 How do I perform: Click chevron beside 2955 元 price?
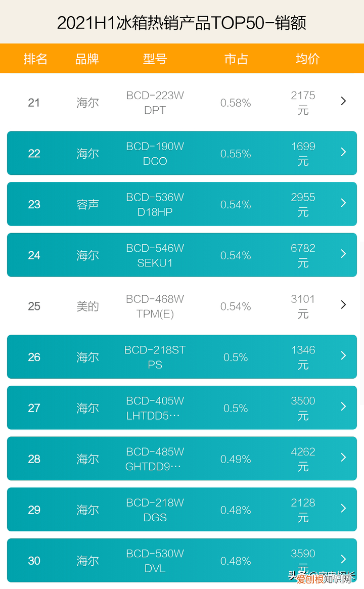click(x=343, y=203)
